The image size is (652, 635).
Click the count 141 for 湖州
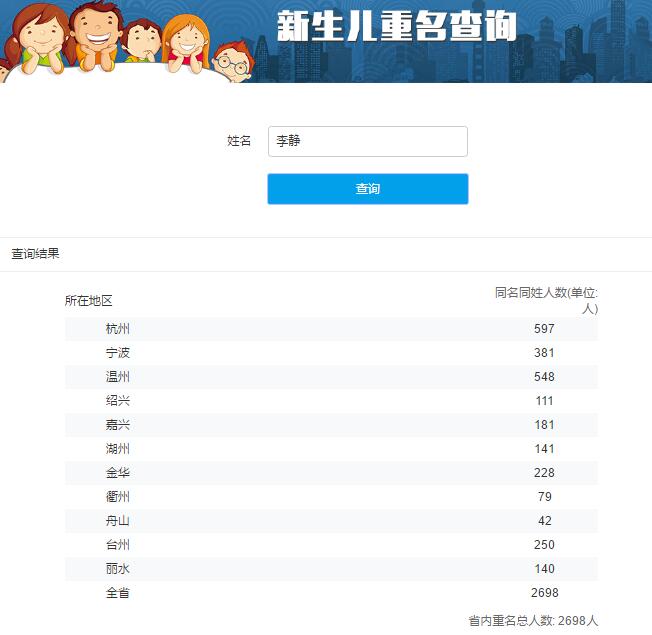tap(544, 449)
